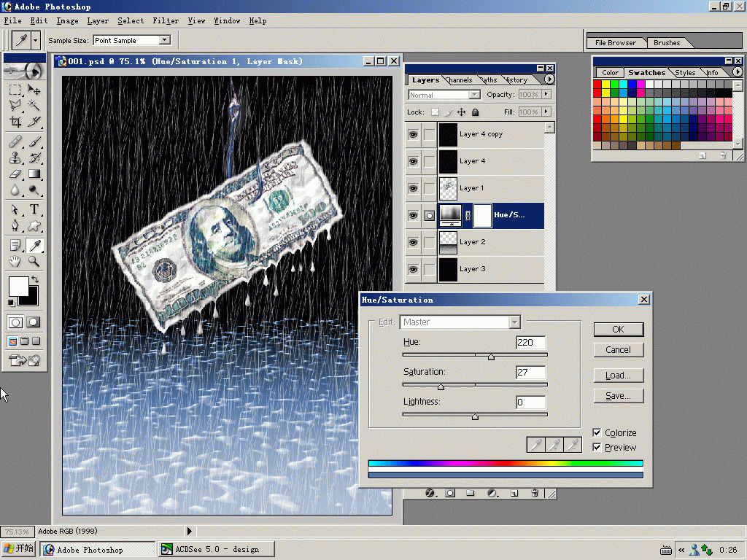
Task: Select the Clone Stamp tool
Action: (x=15, y=157)
